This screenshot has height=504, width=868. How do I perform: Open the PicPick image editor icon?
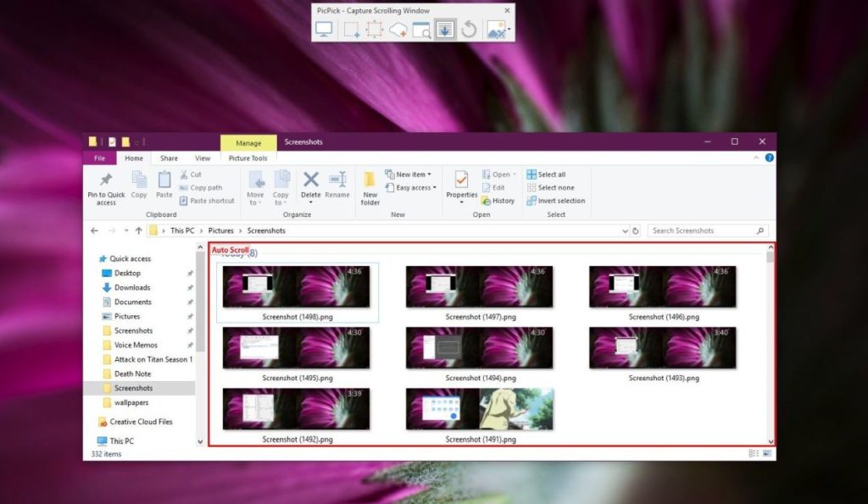coord(496,28)
